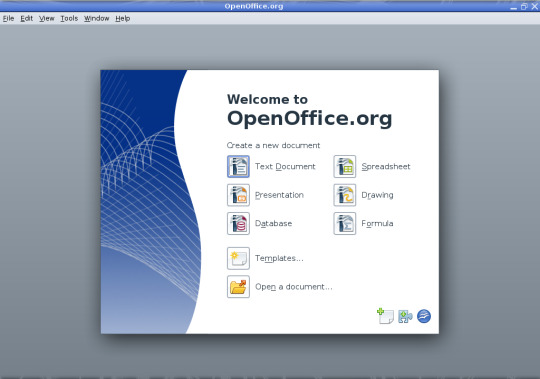Open the Window menu
The height and width of the screenshot is (379, 540).
pos(96,19)
